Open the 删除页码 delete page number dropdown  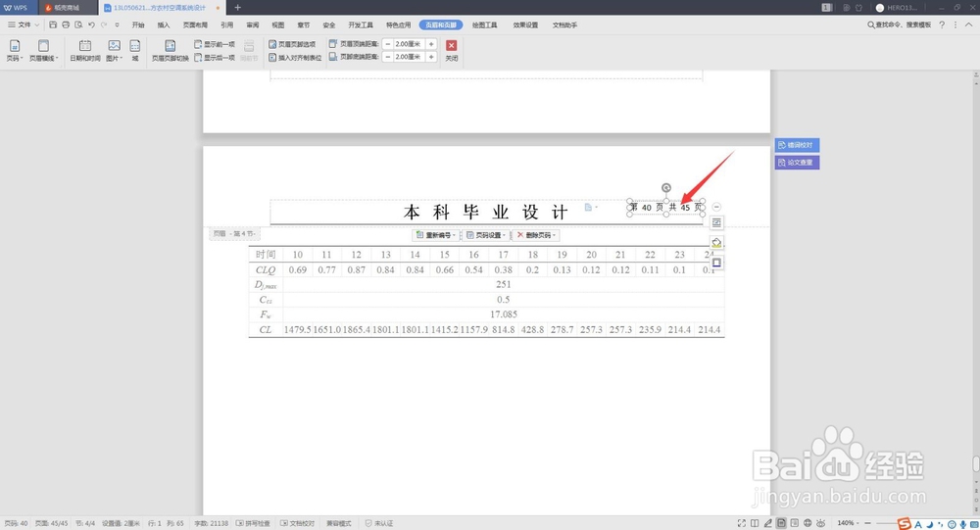click(x=536, y=235)
